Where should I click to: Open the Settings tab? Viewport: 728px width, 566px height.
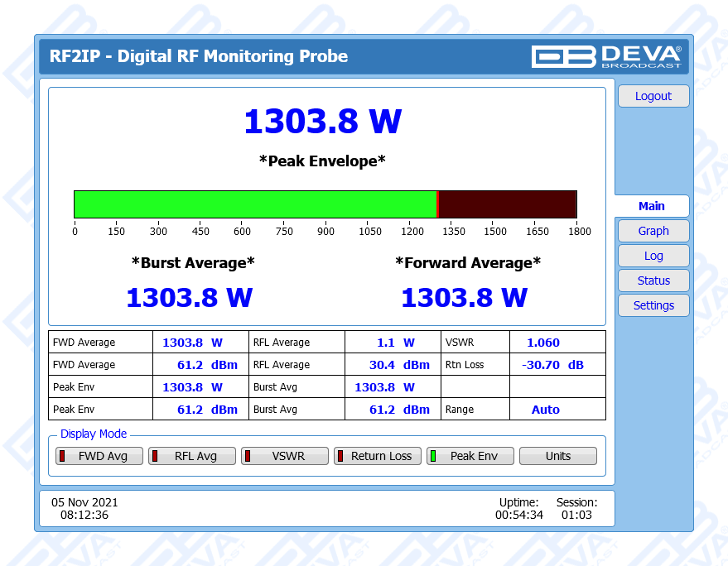[x=653, y=305]
